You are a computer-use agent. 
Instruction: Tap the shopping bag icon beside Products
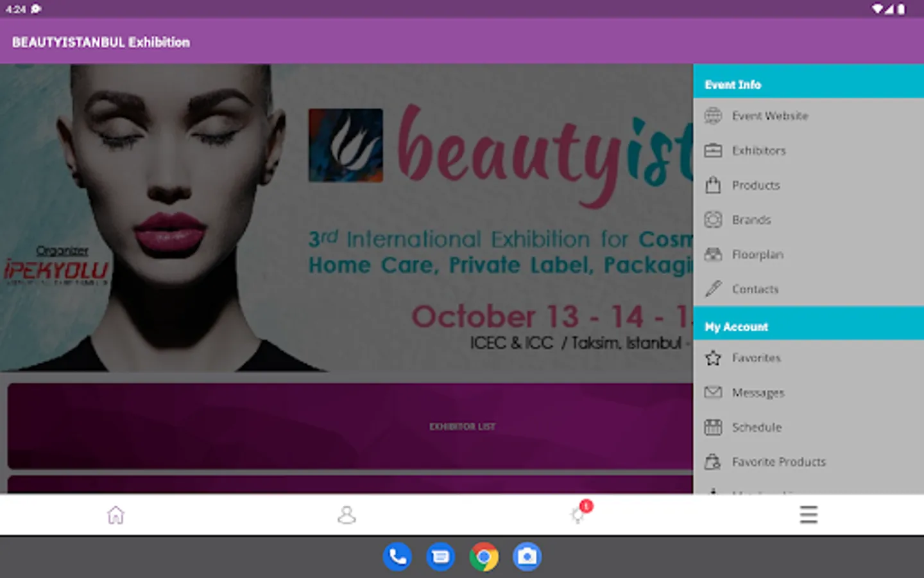tap(713, 185)
